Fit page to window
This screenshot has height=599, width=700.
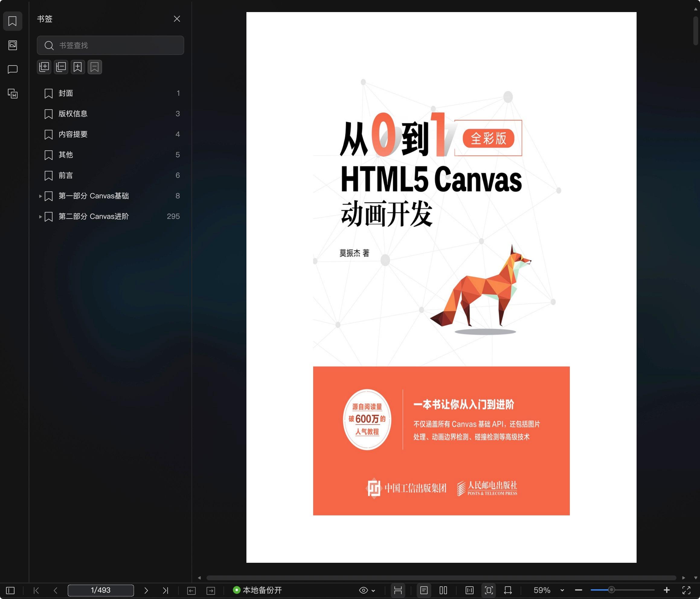click(489, 590)
